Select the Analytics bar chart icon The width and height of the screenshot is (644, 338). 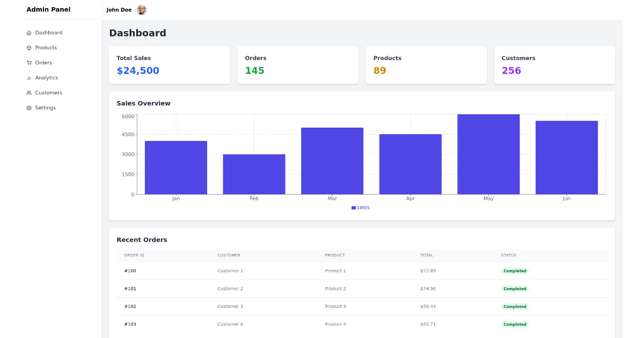(x=28, y=77)
